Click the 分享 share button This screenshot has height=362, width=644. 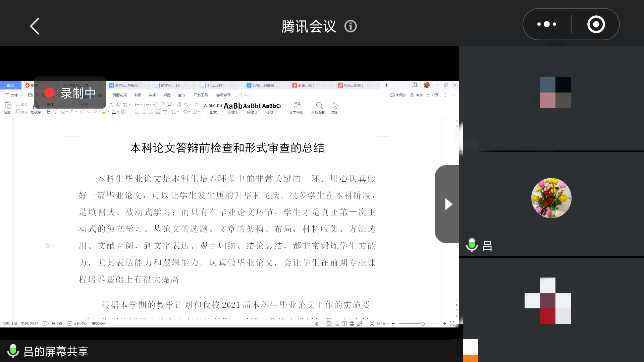coord(433,95)
